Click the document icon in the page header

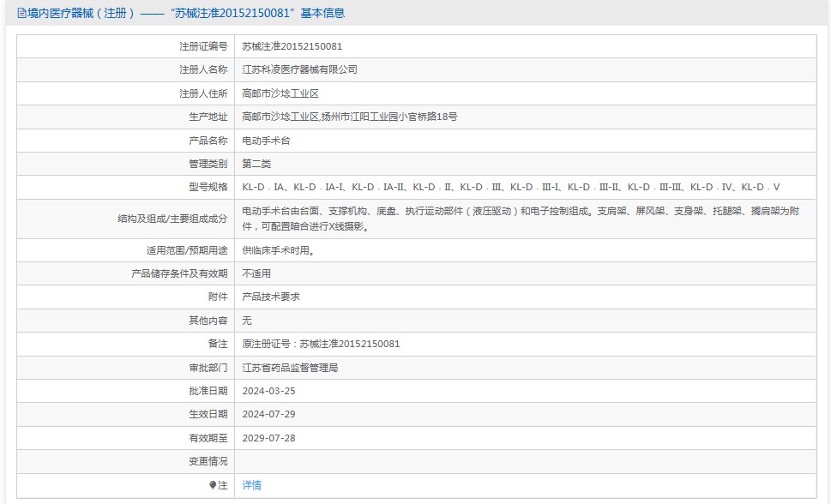coord(21,14)
